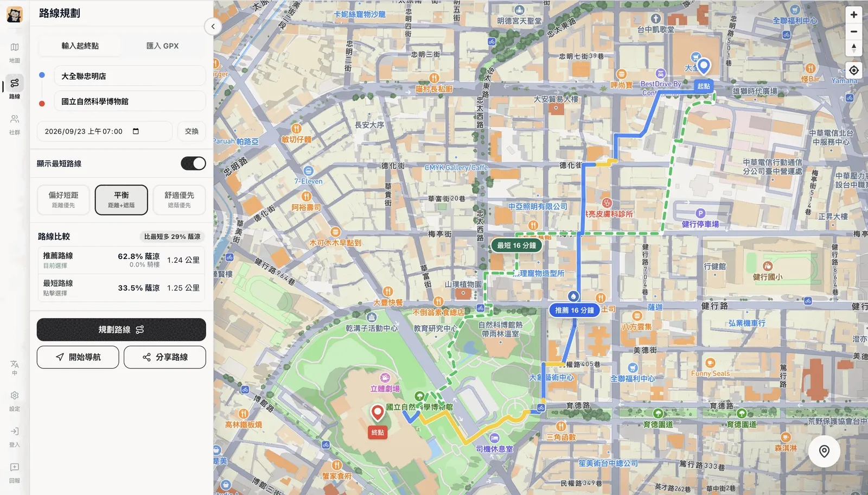Click the round location pin floating button
Screen dimensions: 868x495
824,451
